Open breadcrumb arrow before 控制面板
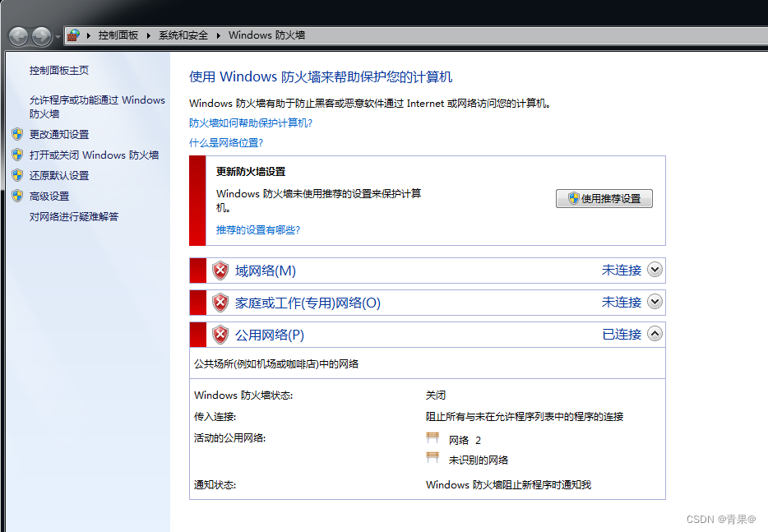768x532 pixels. pyautogui.click(x=89, y=35)
